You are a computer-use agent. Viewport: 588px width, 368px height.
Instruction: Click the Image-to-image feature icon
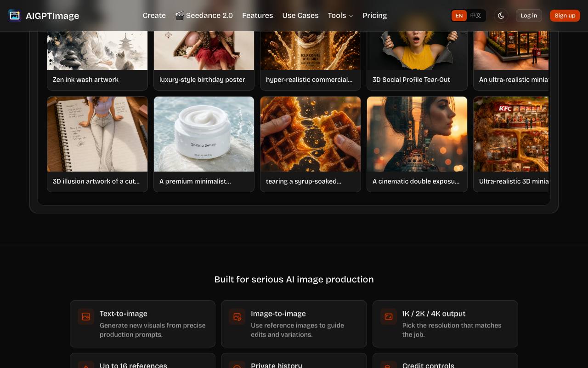click(x=237, y=316)
